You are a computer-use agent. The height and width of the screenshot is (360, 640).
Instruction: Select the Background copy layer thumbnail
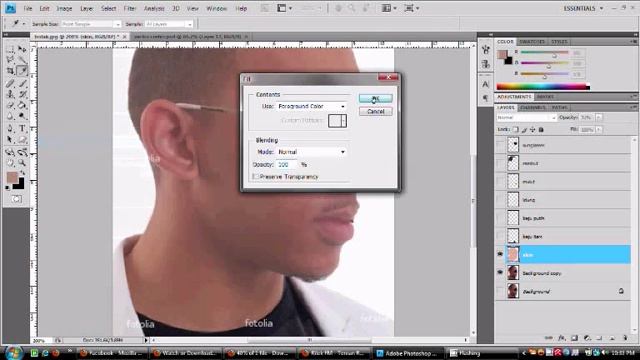[513, 273]
